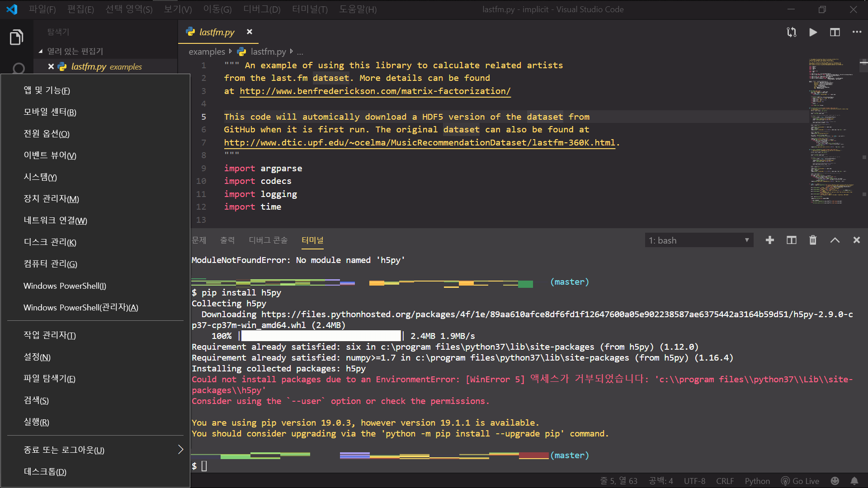
Task: Open Apps and Features 앱 및 기능
Action: [x=95, y=90]
